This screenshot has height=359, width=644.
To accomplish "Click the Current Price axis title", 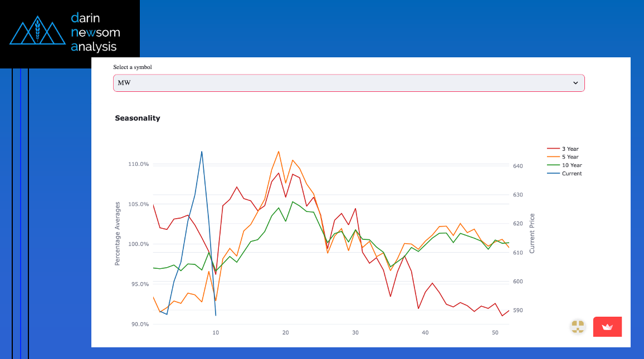I will coord(532,234).
